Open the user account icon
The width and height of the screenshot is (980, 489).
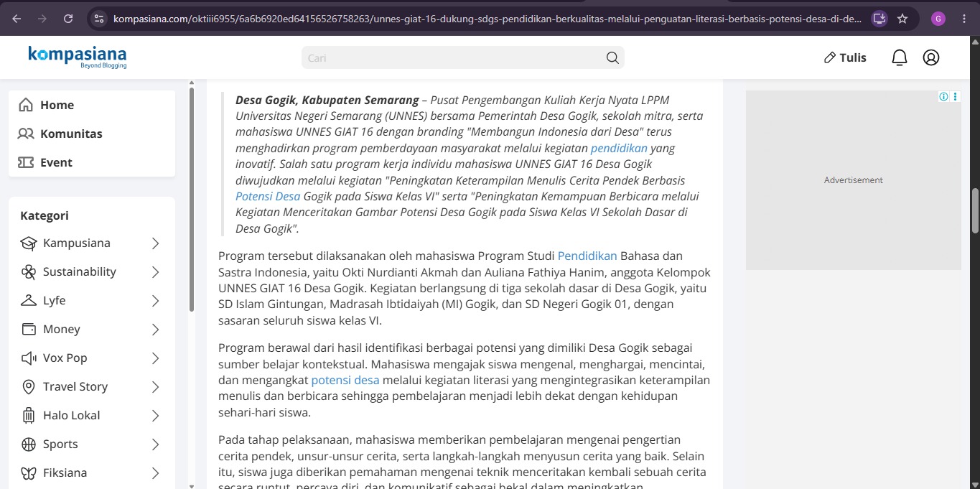tap(931, 57)
